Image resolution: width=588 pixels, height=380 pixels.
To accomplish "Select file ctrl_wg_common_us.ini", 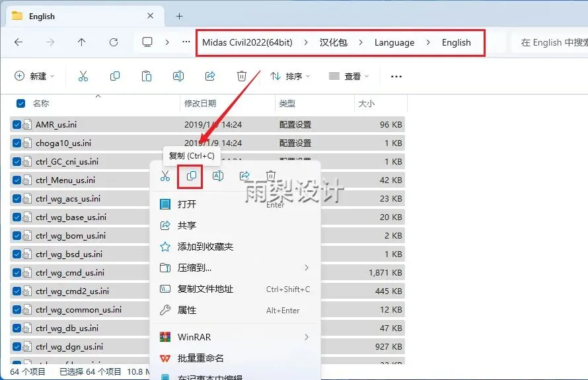I will [x=79, y=309].
